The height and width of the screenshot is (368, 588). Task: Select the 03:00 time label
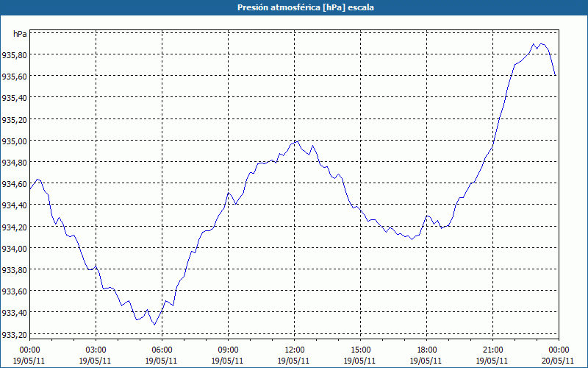(96, 350)
